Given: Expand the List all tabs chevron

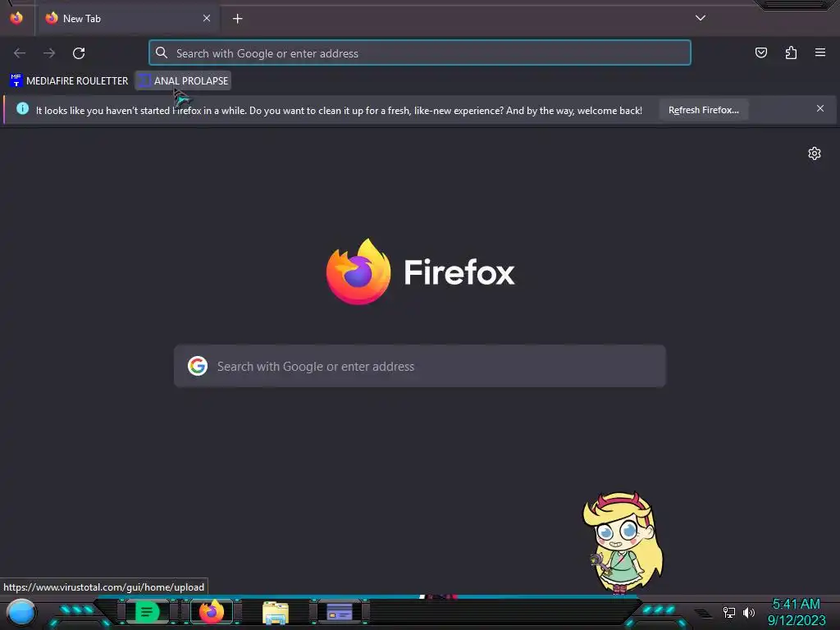Looking at the screenshot, I should [x=701, y=18].
